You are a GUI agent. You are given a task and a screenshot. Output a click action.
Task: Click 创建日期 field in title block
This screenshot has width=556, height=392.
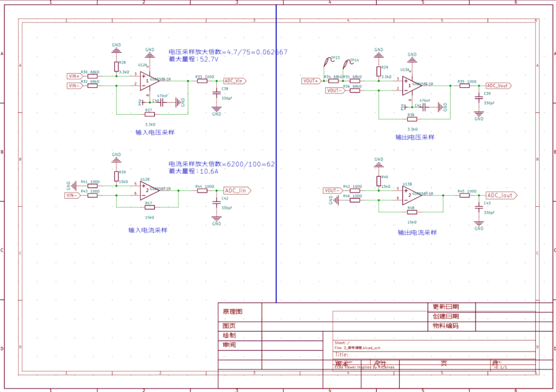click(x=446, y=316)
